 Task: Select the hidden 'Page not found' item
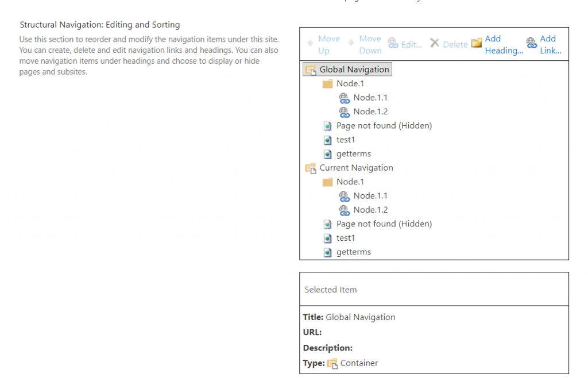pos(384,125)
